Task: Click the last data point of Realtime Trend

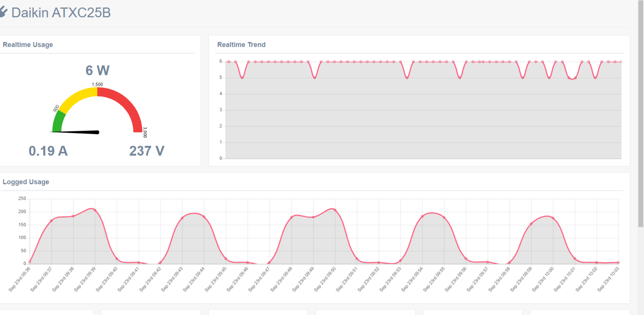Action: (x=621, y=62)
